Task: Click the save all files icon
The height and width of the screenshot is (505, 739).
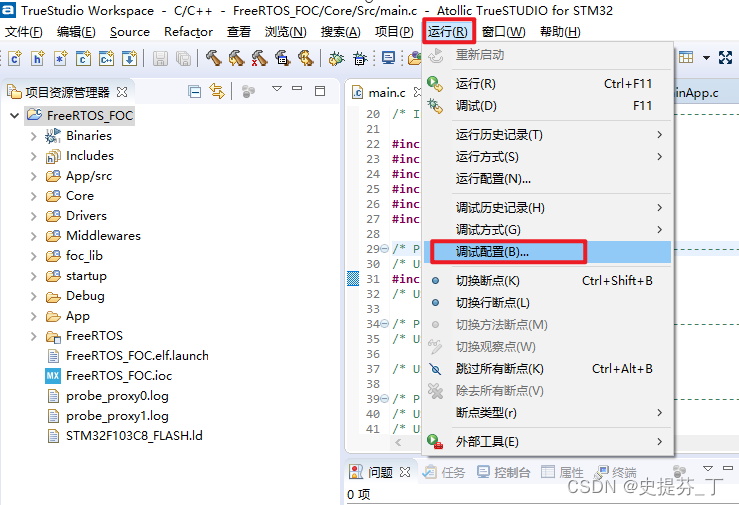Action: point(183,58)
